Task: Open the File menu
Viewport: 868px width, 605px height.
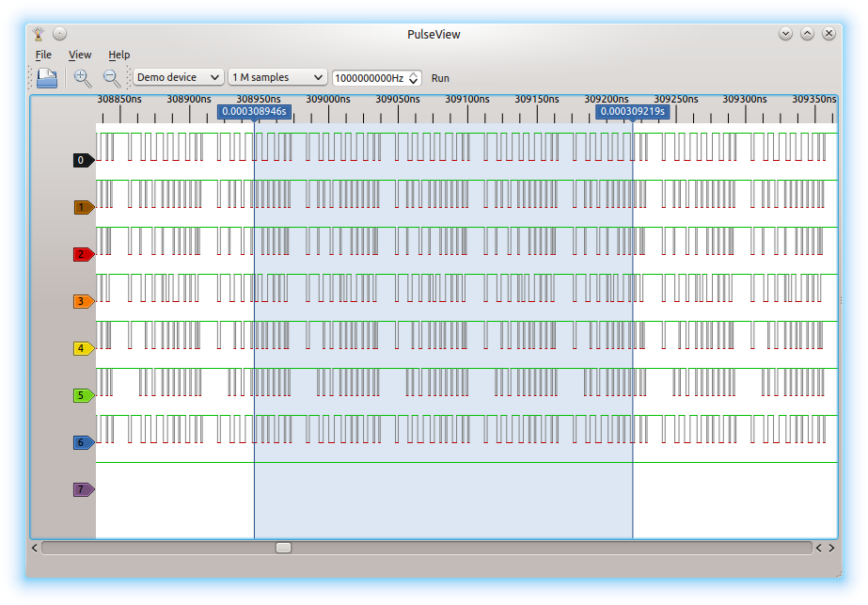Action: pyautogui.click(x=43, y=55)
